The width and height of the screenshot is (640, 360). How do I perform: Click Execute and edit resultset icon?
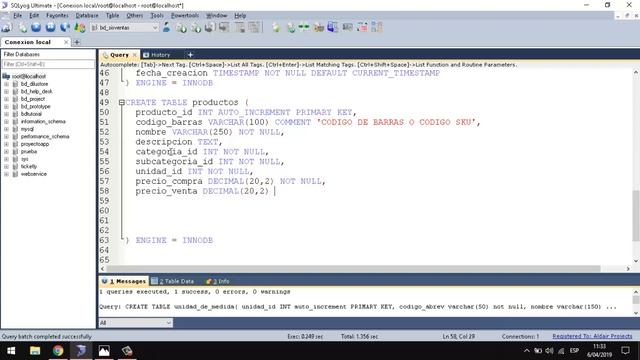[x=65, y=27]
